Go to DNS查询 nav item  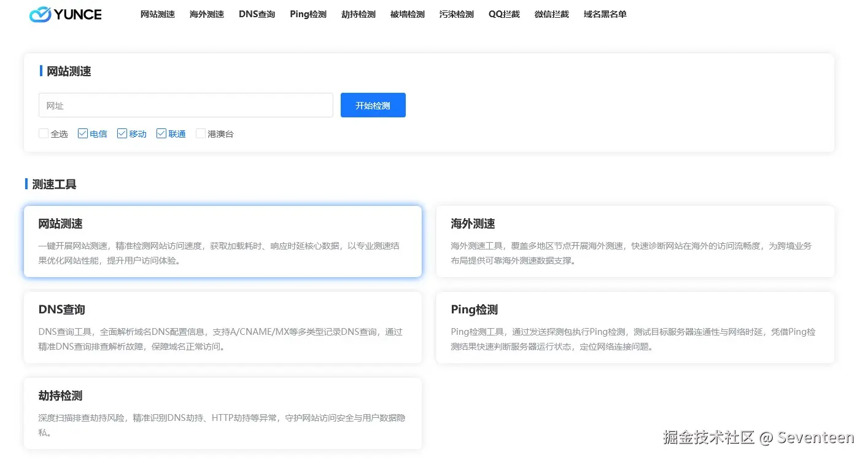click(257, 14)
